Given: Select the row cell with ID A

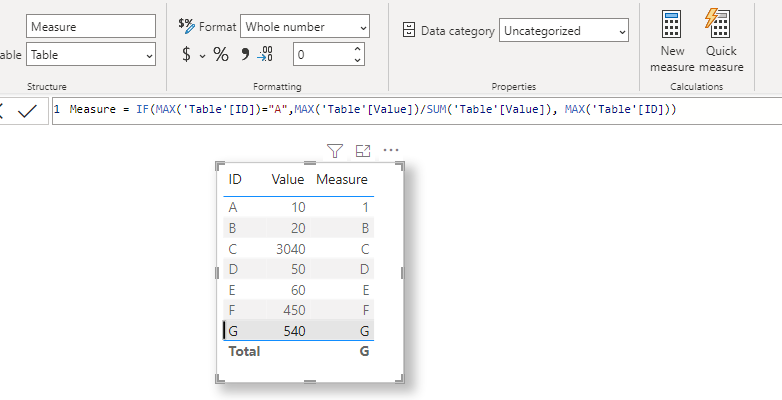Looking at the screenshot, I should click(x=233, y=207).
